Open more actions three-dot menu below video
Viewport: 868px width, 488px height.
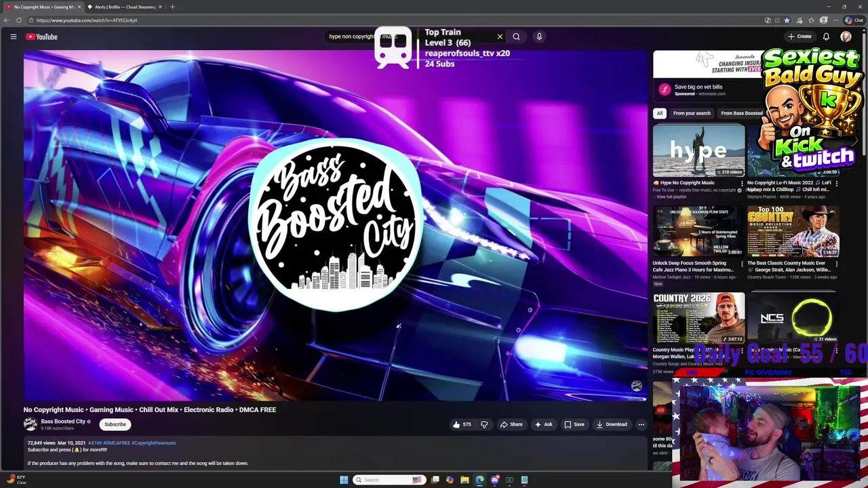[641, 424]
